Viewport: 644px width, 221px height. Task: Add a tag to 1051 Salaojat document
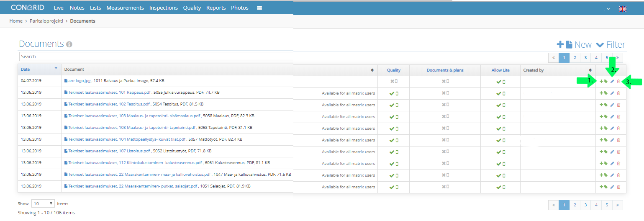coord(603,187)
